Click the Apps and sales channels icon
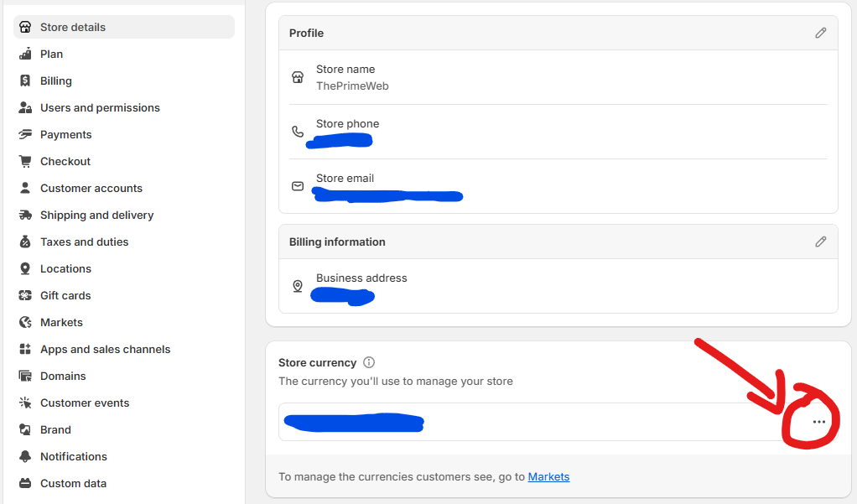 (x=25, y=349)
